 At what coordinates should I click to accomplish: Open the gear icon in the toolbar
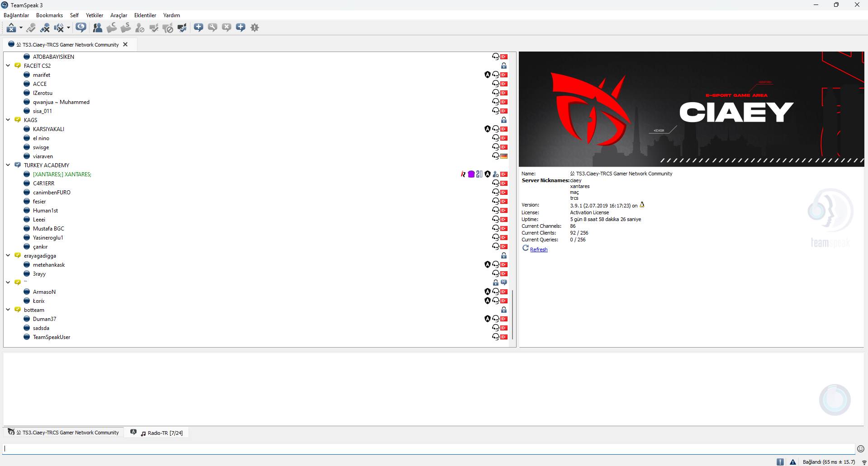255,28
